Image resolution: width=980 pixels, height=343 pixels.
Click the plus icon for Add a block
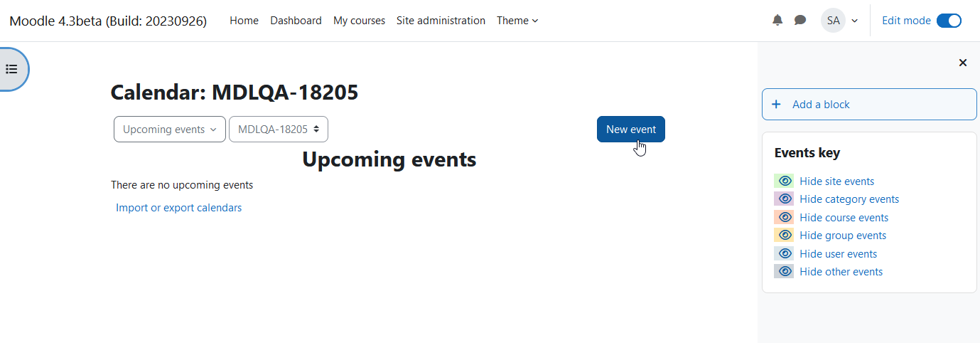[777, 104]
